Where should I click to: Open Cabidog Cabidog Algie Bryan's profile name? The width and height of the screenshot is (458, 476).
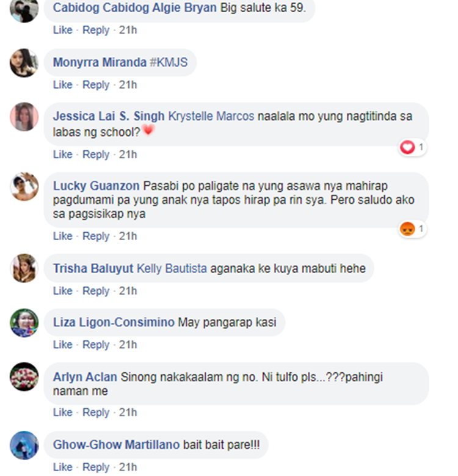click(135, 8)
